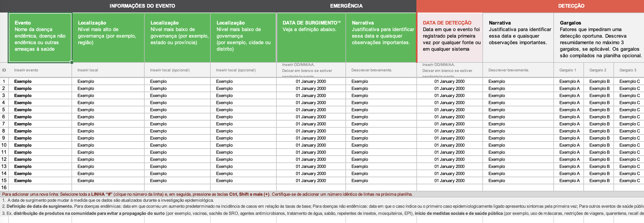
Task: Select the red DETECÇÃO section header
Action: point(571,6)
